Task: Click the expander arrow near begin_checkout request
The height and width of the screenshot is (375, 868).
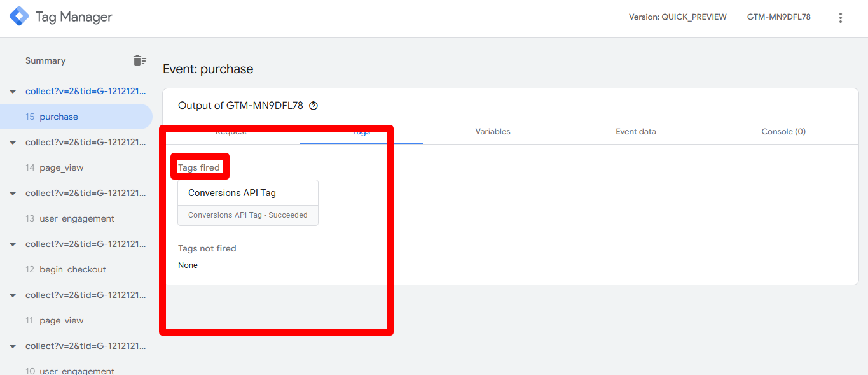Action: [12, 244]
